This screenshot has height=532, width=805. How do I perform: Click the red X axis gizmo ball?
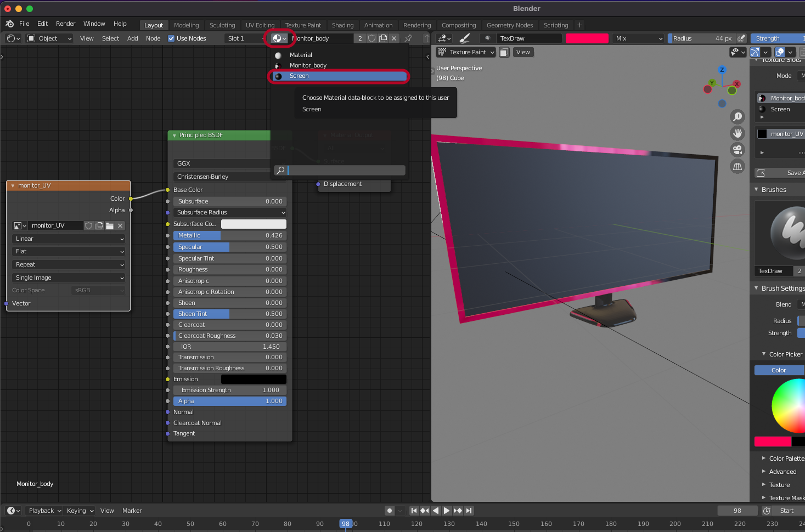(x=737, y=84)
